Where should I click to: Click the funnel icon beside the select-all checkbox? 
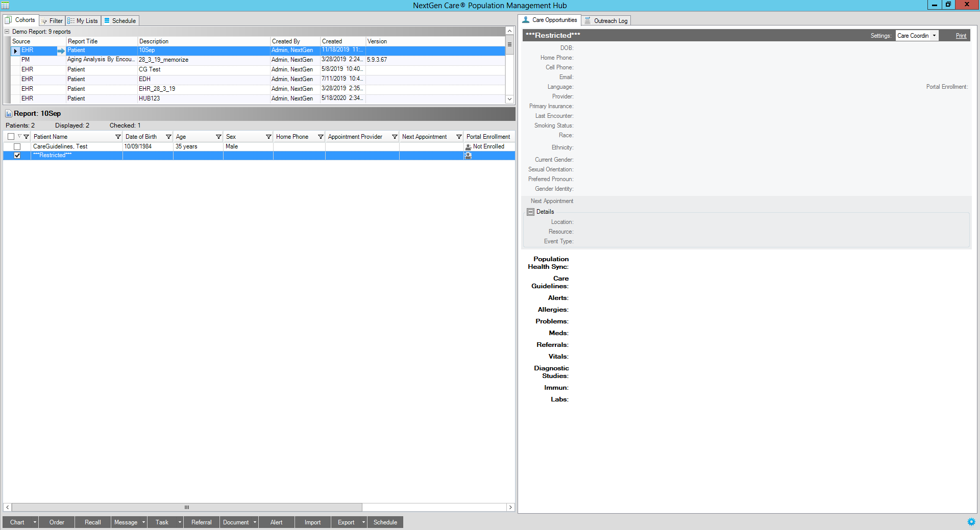(26, 137)
